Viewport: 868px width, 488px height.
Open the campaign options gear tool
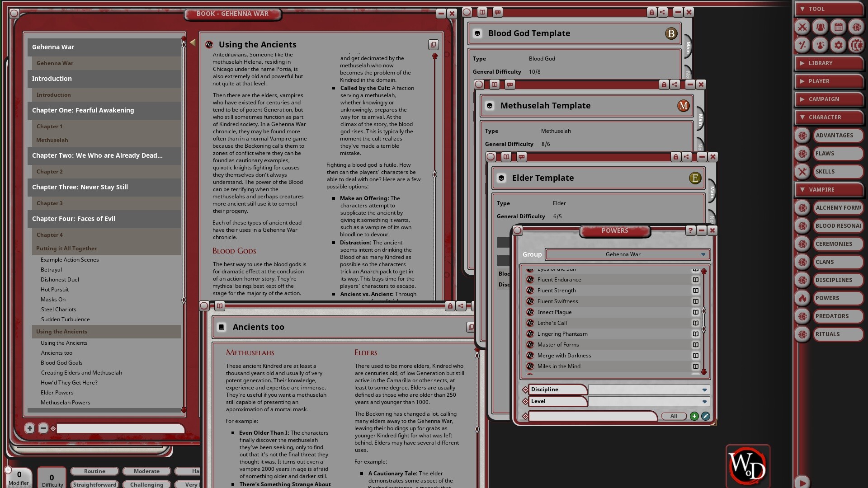(839, 45)
